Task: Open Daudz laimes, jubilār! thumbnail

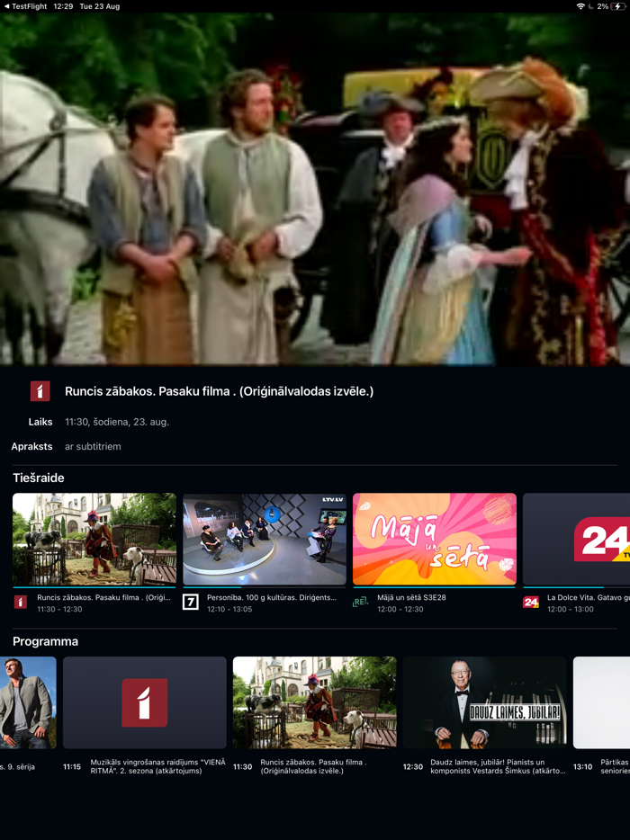Action: 485,702
